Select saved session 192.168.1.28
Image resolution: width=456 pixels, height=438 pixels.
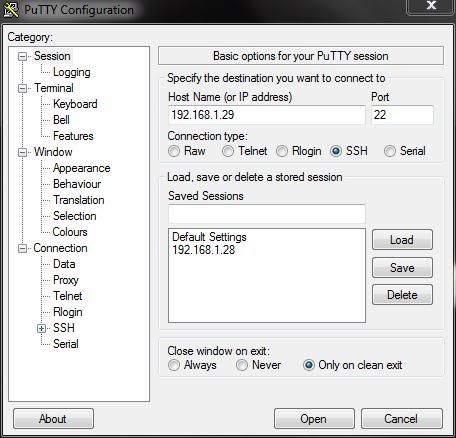pyautogui.click(x=204, y=250)
